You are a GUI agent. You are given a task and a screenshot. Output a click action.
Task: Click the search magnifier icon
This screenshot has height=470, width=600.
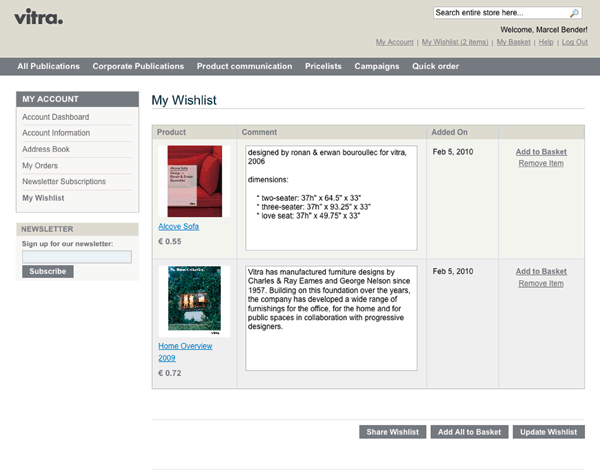click(574, 13)
